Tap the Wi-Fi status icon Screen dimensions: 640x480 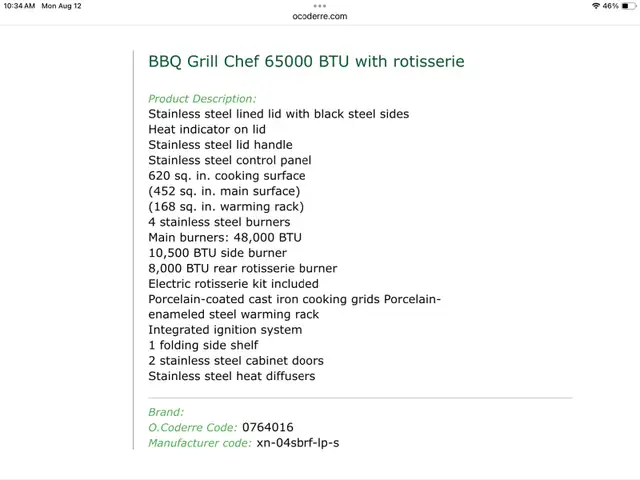[x=596, y=6]
